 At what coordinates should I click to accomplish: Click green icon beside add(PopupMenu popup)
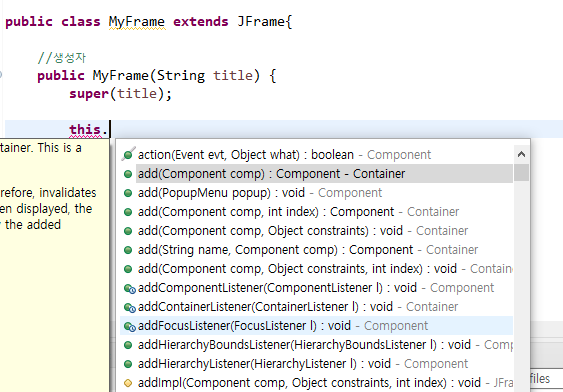click(128, 193)
